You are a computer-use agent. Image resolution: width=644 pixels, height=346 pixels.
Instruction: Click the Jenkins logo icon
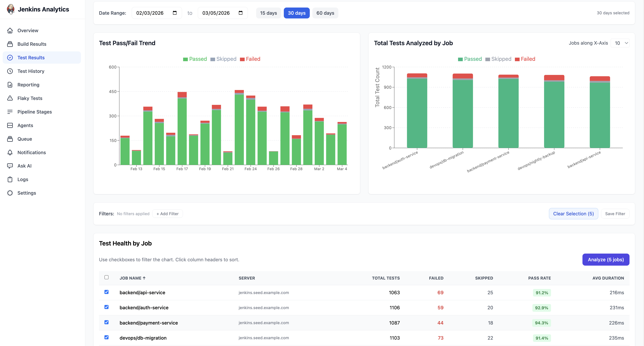[11, 9]
